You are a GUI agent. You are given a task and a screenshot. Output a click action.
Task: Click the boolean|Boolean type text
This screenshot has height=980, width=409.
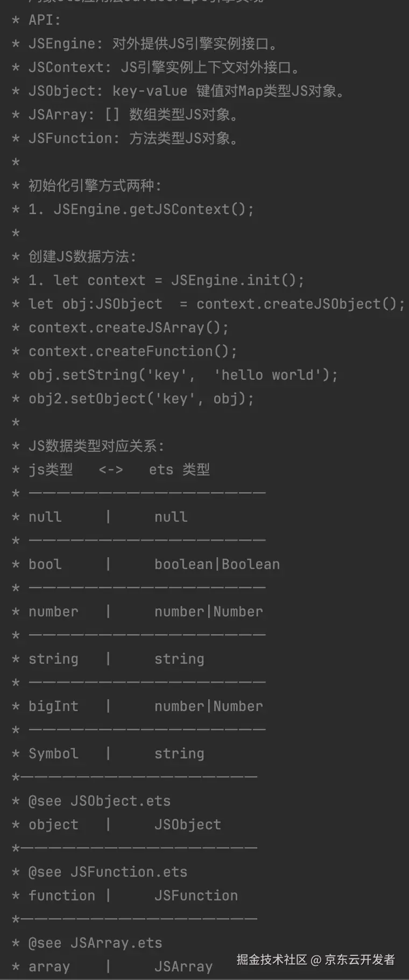(217, 564)
